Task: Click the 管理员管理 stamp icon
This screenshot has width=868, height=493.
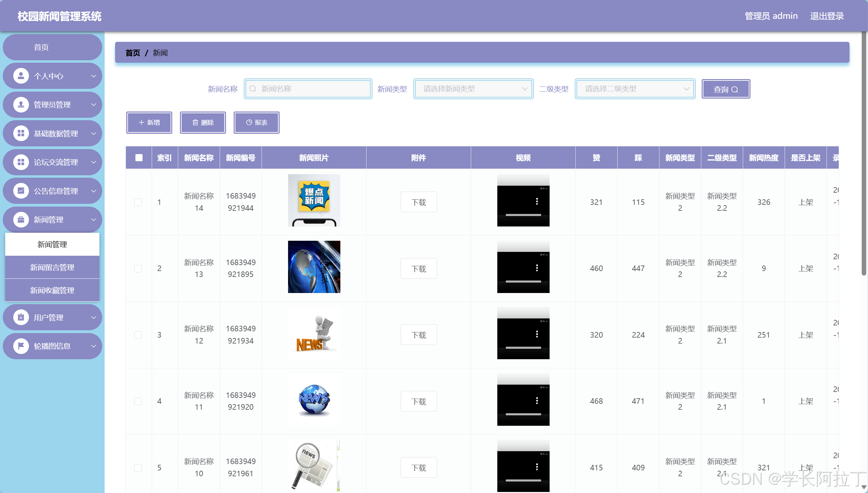Action: pos(21,105)
